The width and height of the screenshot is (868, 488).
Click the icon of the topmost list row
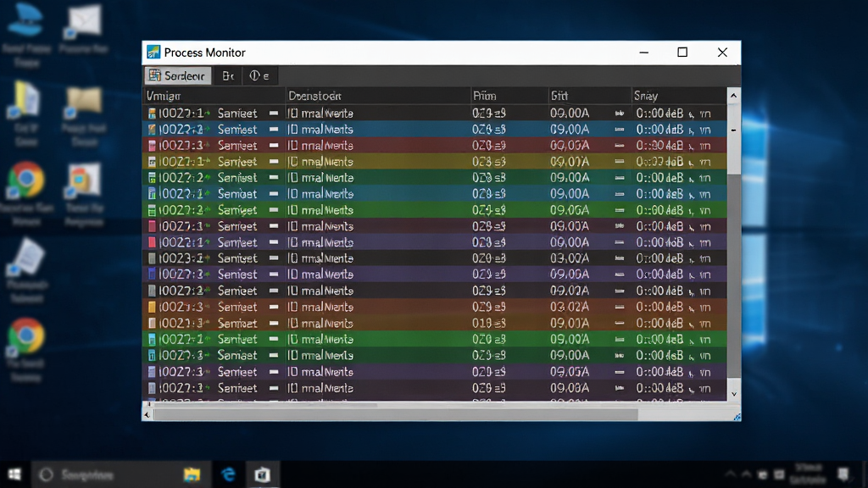[152, 114]
